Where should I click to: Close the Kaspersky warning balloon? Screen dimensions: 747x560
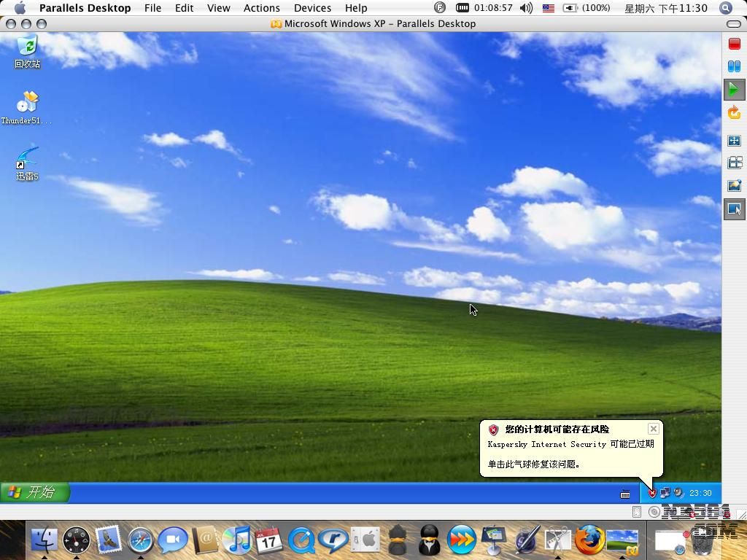653,429
